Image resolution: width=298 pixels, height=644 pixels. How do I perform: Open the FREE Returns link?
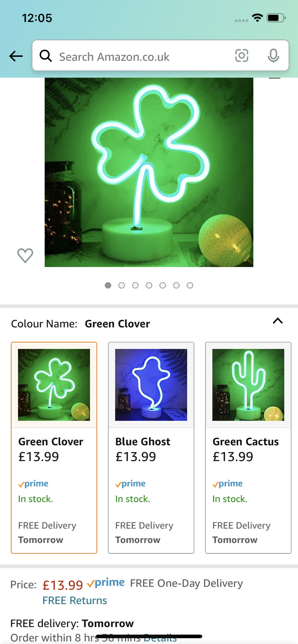coord(75,600)
